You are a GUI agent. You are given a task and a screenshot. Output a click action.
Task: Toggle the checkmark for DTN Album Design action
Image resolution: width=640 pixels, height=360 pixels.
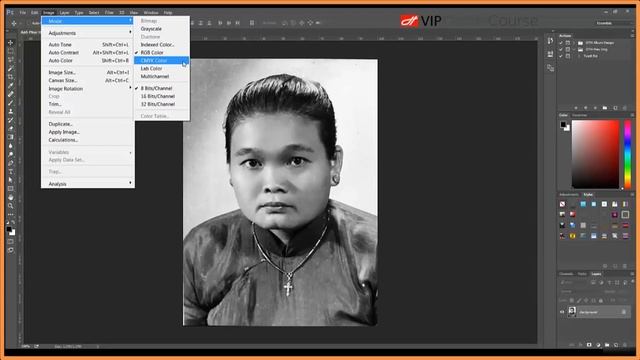[561, 42]
